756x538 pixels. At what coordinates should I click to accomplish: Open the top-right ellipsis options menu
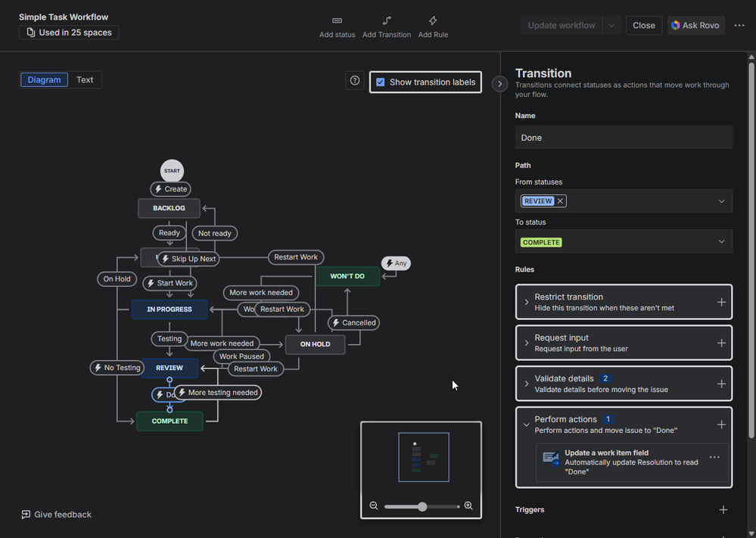point(739,25)
